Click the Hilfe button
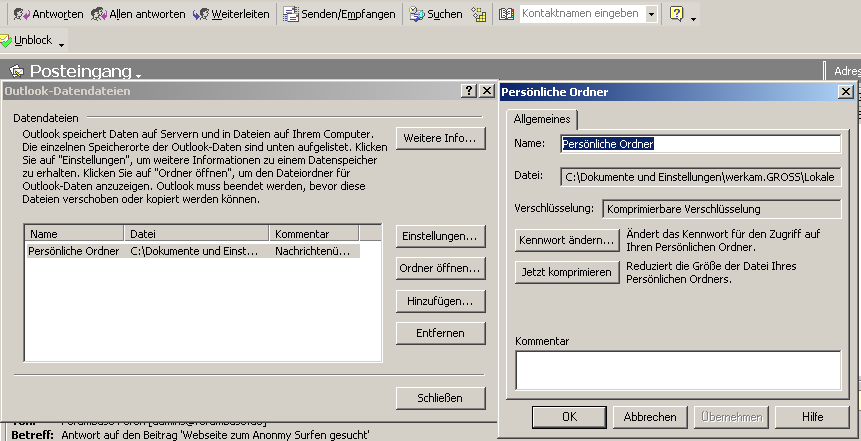 click(812, 417)
